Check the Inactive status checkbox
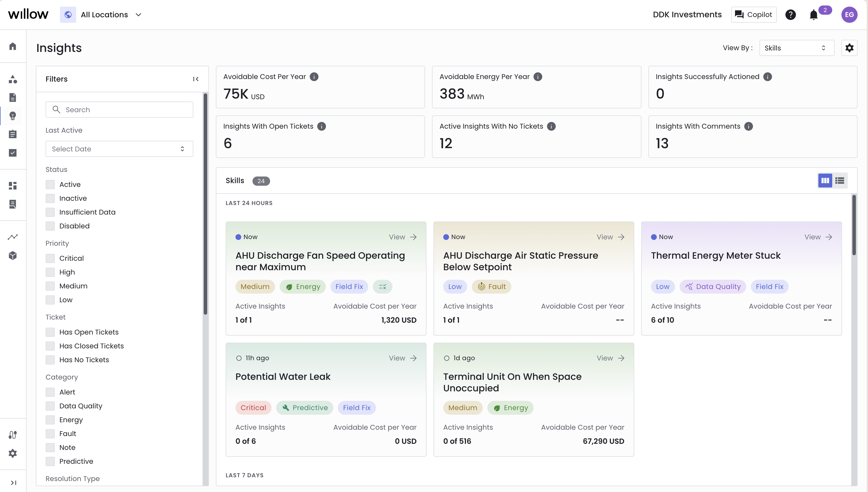The width and height of the screenshot is (868, 492). point(50,198)
